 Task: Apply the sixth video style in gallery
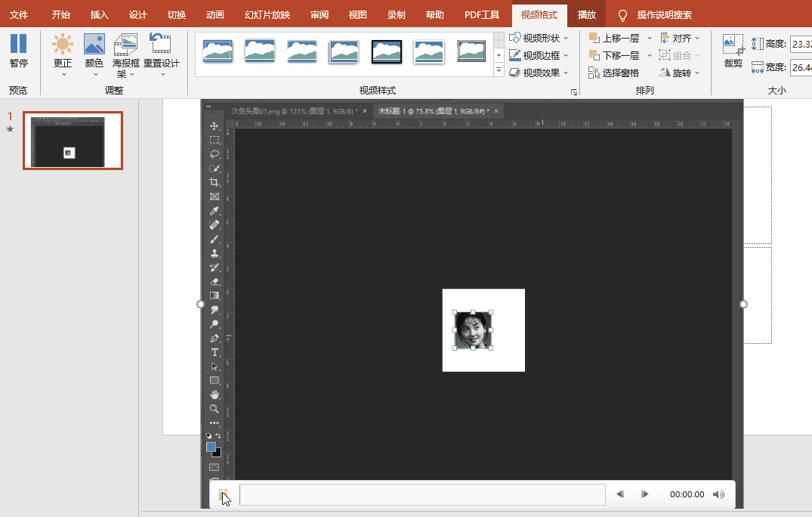(429, 51)
